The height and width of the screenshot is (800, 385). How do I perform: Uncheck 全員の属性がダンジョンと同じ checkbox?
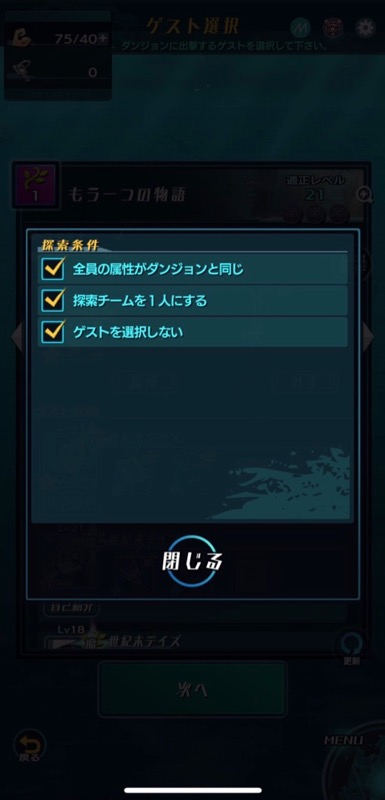click(53, 269)
